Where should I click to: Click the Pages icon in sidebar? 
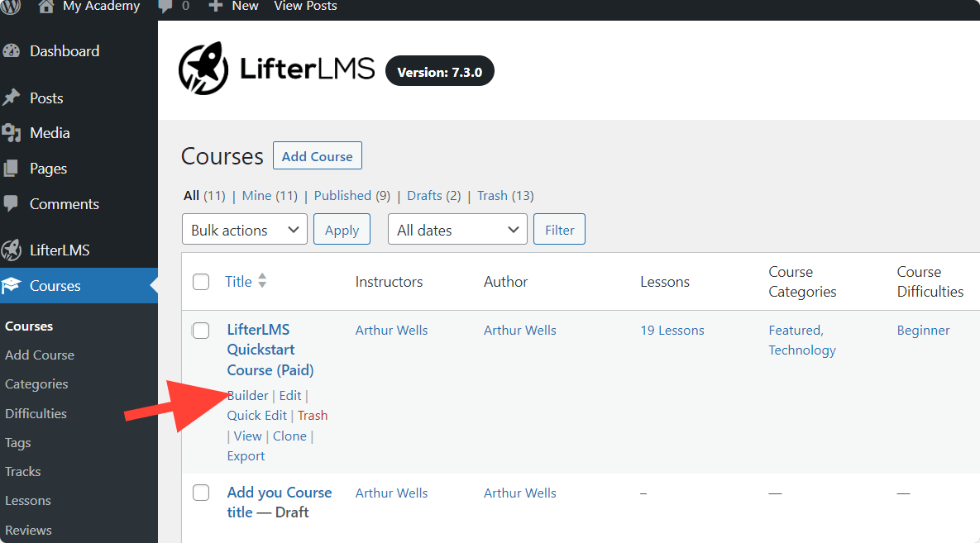pyautogui.click(x=12, y=169)
